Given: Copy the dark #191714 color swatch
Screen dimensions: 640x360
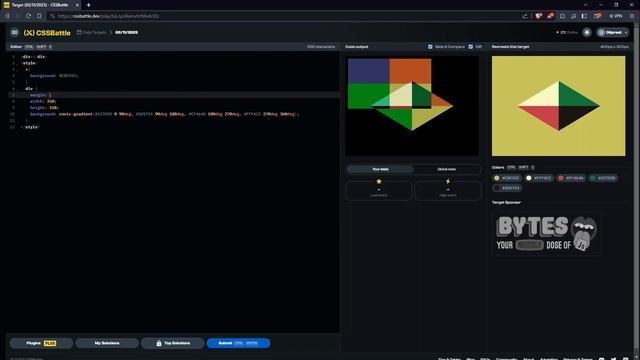Looking at the screenshot, I should (507, 188).
